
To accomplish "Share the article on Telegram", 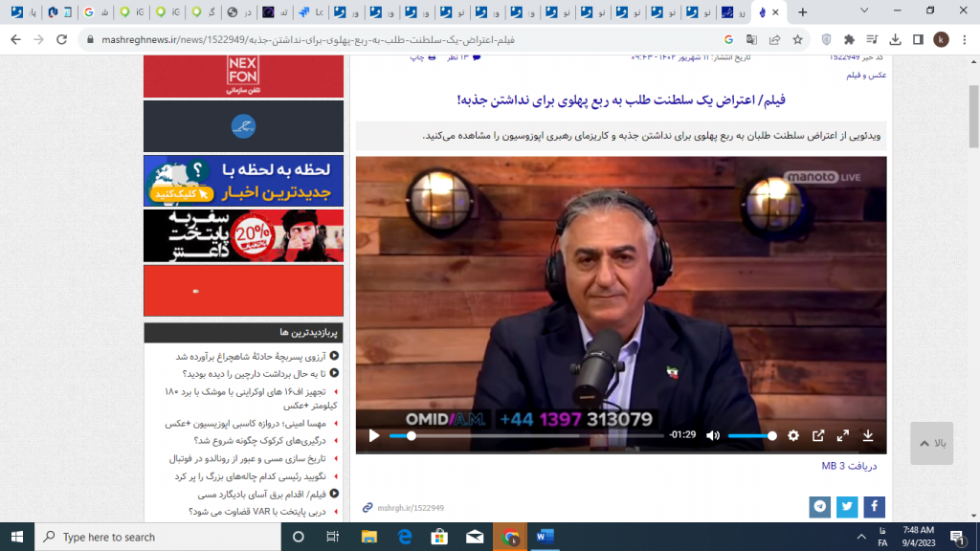I will click(819, 507).
